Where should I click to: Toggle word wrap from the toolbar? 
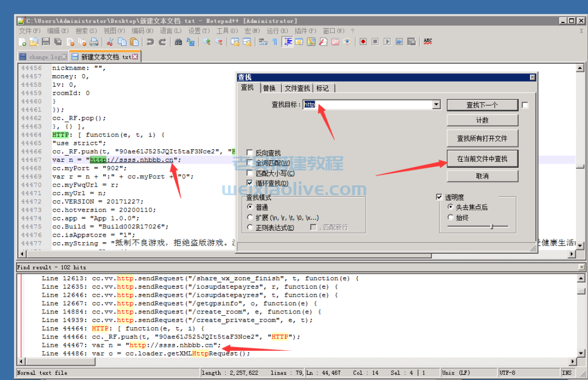tap(262, 41)
